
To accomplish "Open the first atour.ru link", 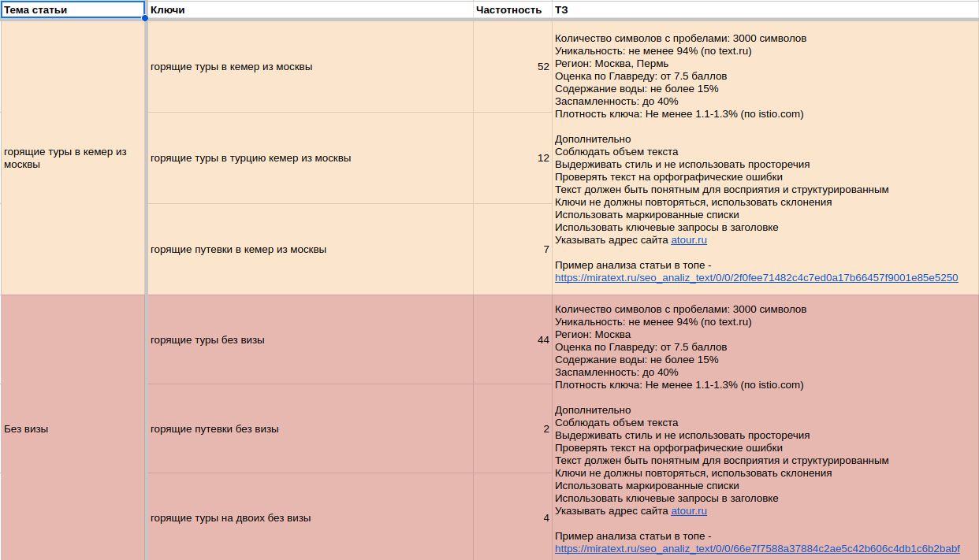I will tap(689, 240).
